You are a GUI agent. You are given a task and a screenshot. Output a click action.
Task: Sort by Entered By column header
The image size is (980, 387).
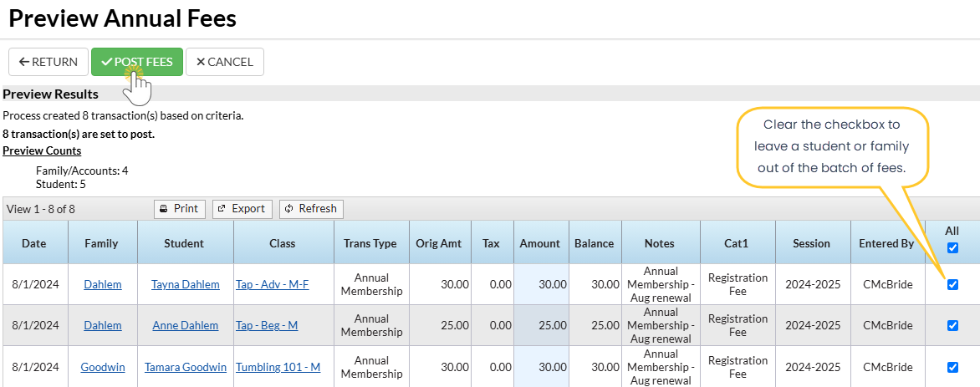pos(887,243)
